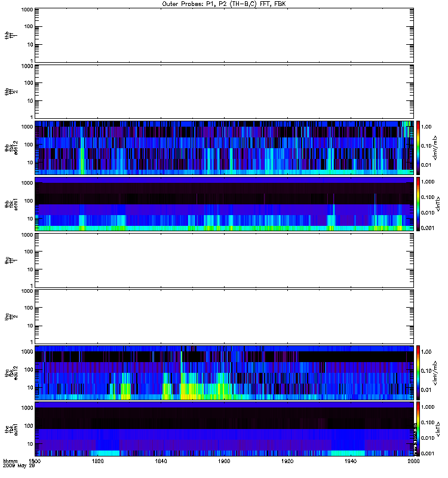Click the 1000 tick label of thc fff 1
The width and height of the screenshot is (448, 478).
(x=27, y=235)
